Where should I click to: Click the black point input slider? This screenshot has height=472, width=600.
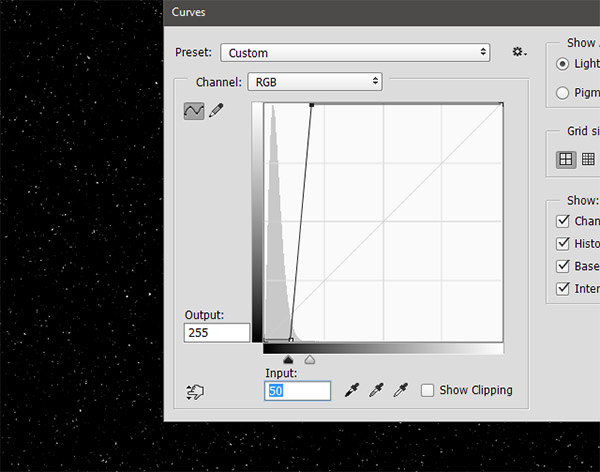click(x=289, y=358)
